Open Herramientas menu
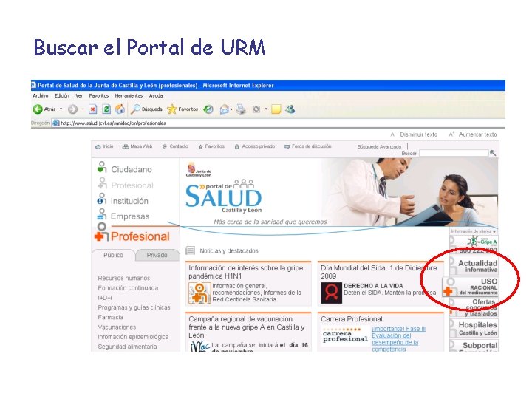 pos(129,95)
